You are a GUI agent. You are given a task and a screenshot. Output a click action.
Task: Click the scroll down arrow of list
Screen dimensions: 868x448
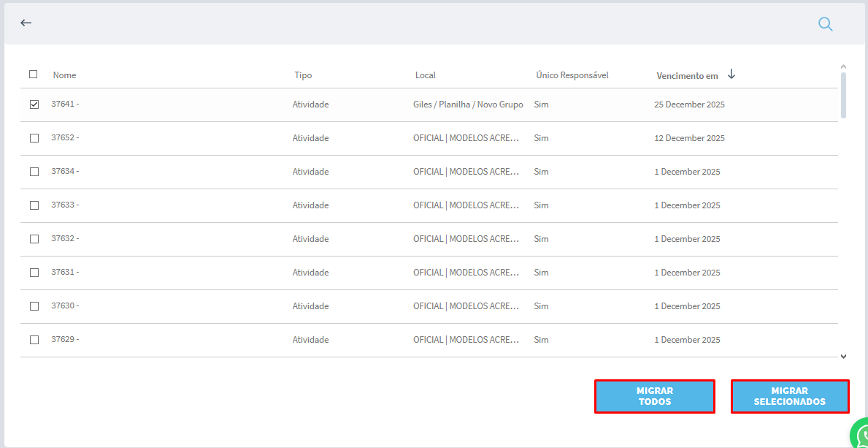coord(843,357)
